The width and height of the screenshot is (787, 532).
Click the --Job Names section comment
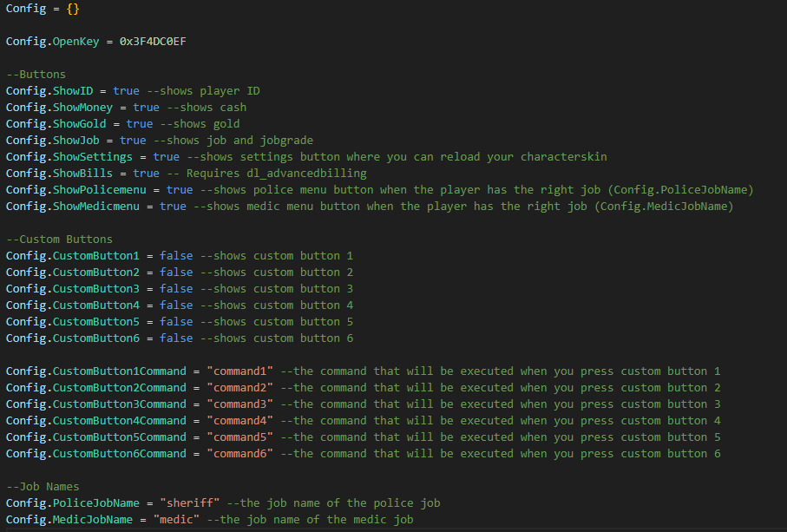pyautogui.click(x=43, y=486)
